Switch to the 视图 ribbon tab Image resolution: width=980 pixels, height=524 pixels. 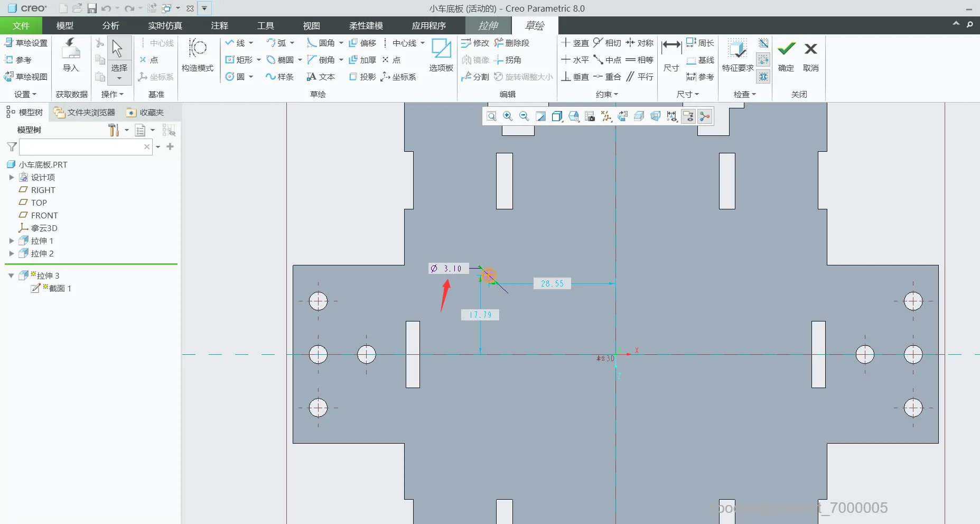[x=312, y=25]
